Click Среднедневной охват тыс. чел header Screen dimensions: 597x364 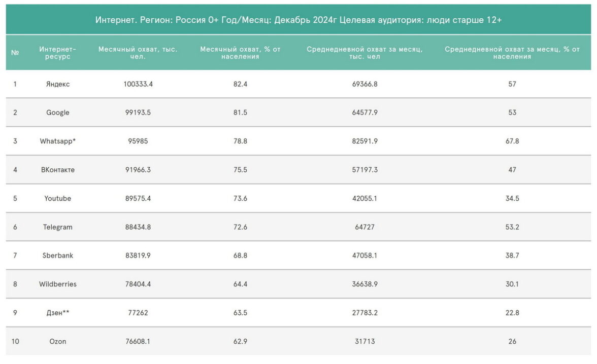(364, 53)
